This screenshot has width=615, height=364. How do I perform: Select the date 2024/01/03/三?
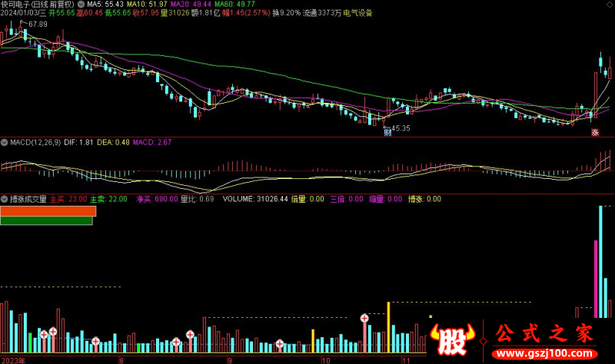(23, 13)
